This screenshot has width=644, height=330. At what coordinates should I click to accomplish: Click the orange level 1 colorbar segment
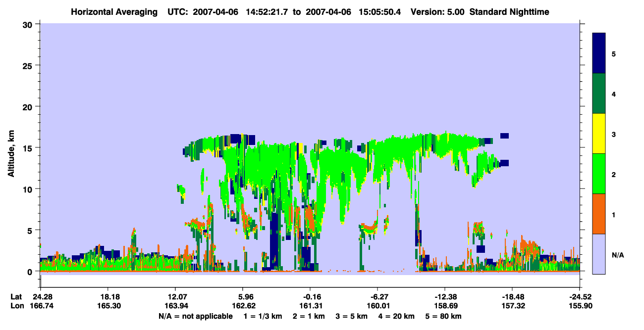click(x=599, y=214)
